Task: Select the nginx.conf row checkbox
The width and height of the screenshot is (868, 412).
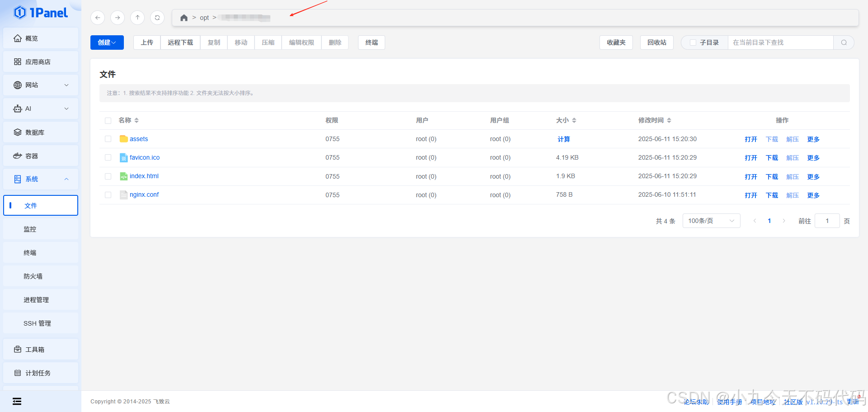Action: click(108, 195)
